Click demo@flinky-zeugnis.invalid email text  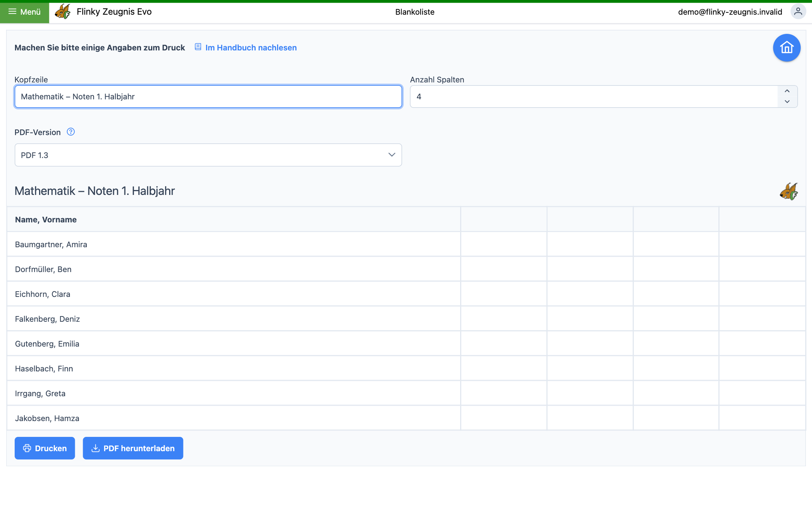[730, 12]
